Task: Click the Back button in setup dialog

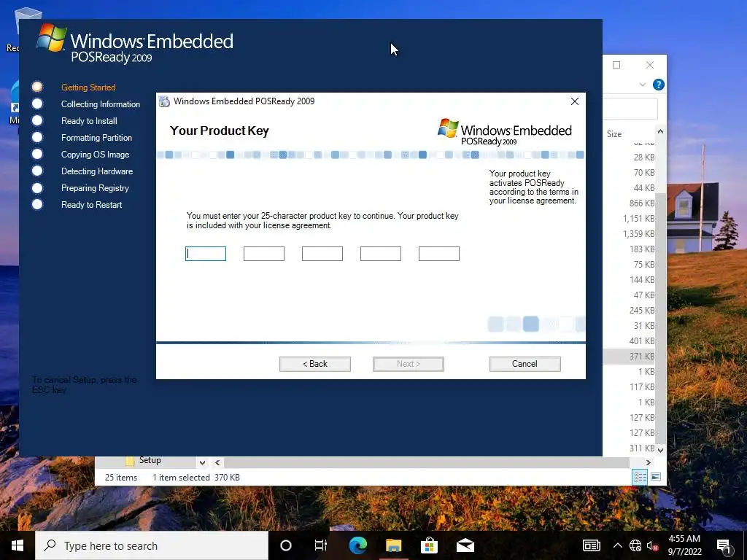Action: point(315,364)
